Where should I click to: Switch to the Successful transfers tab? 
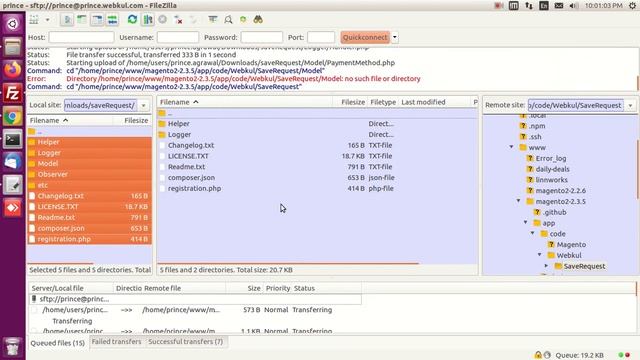185,342
